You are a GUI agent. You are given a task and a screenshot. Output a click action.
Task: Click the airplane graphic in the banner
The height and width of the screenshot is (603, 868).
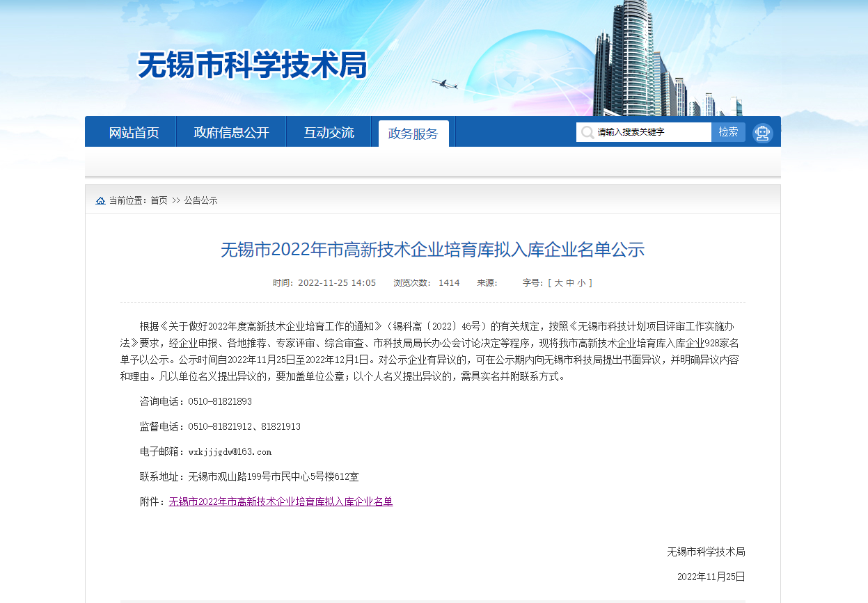[x=444, y=84]
